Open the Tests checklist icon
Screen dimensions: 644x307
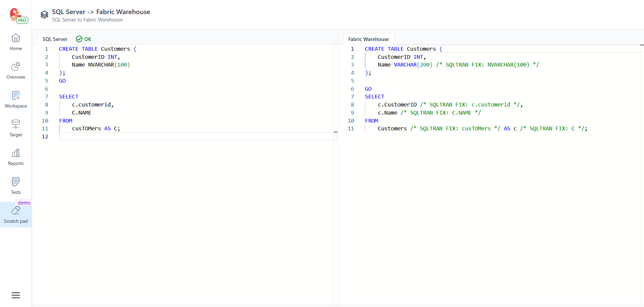[16, 182]
